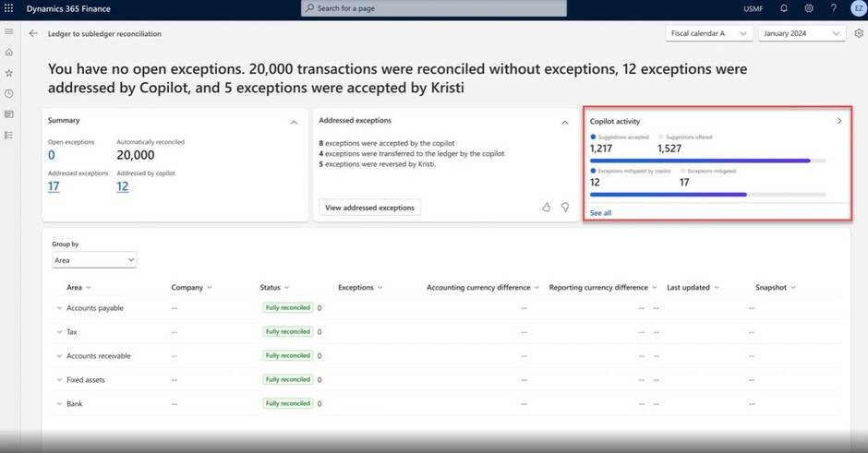
Task: Open Modules list icon in sidebar
Action: point(9,135)
